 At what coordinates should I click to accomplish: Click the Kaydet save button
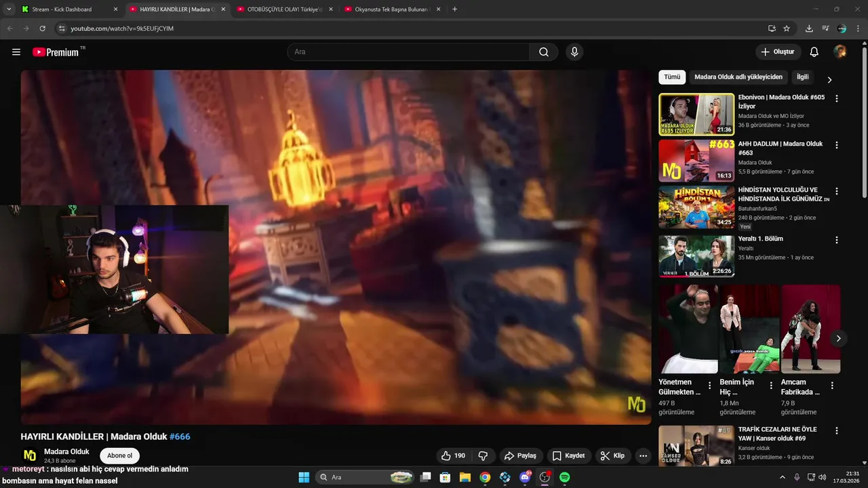(x=568, y=455)
